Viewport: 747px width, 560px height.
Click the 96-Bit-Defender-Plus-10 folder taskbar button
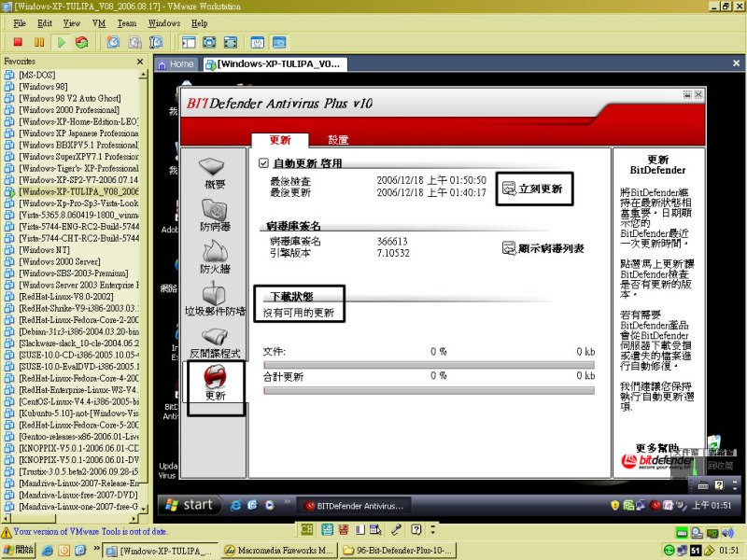[399, 551]
